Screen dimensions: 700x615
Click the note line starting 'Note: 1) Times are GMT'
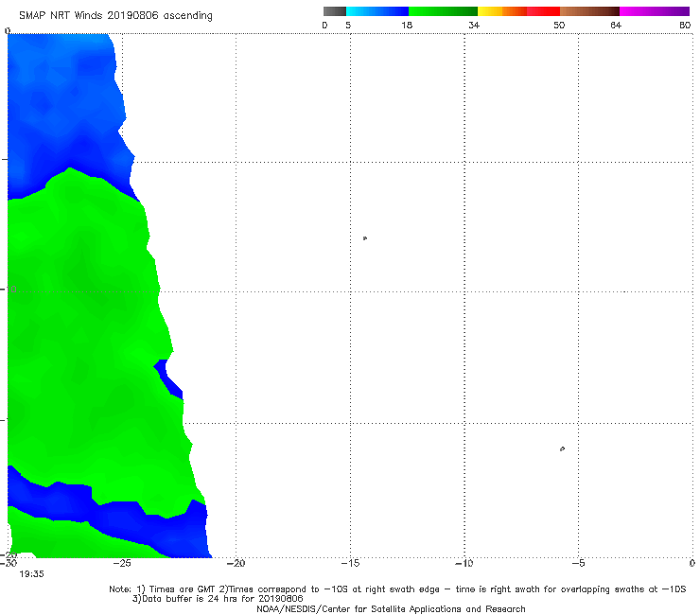[397, 589]
